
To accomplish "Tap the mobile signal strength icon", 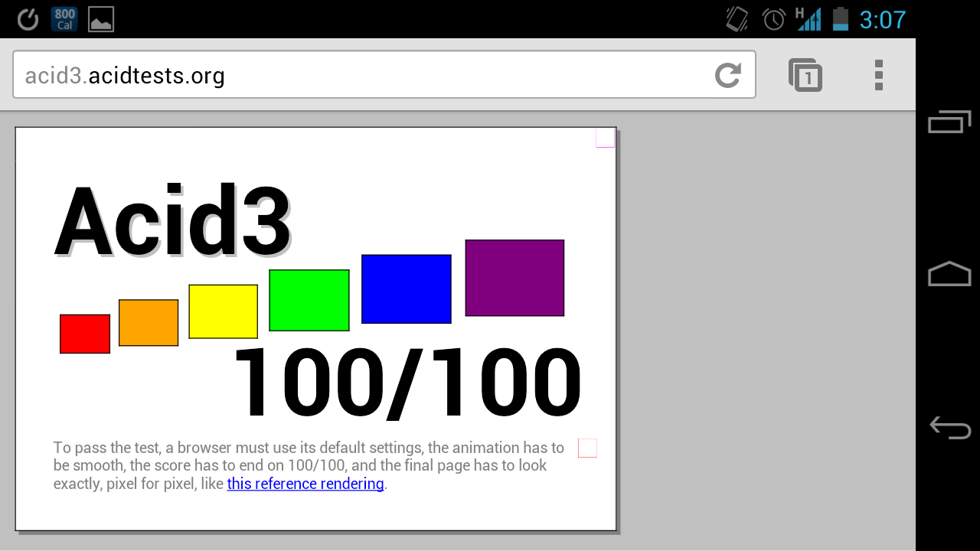I will click(808, 19).
